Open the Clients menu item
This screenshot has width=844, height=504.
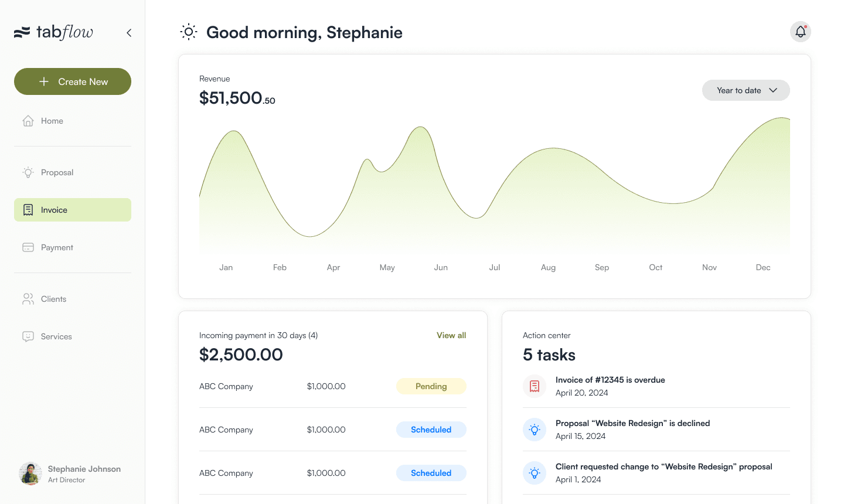(x=73, y=299)
